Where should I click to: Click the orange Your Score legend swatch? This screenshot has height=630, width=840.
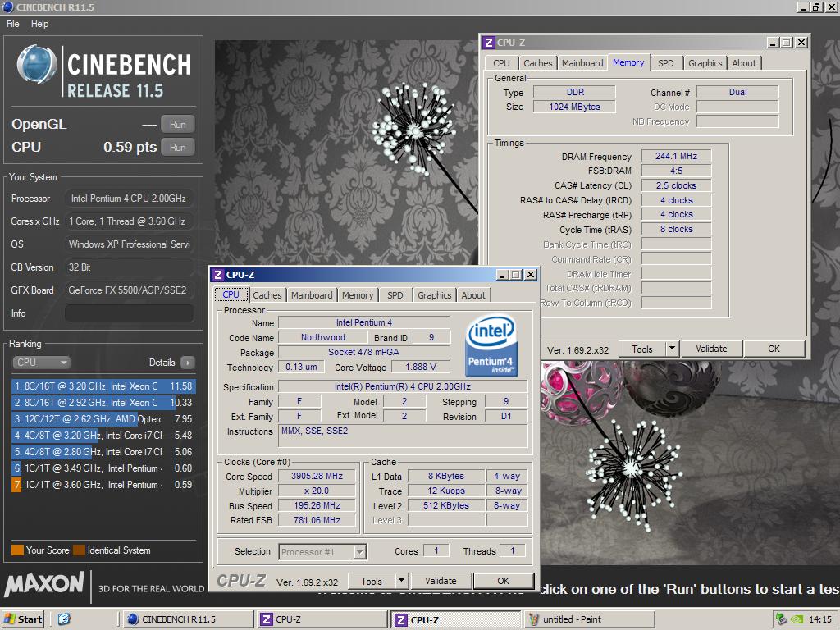pos(18,550)
